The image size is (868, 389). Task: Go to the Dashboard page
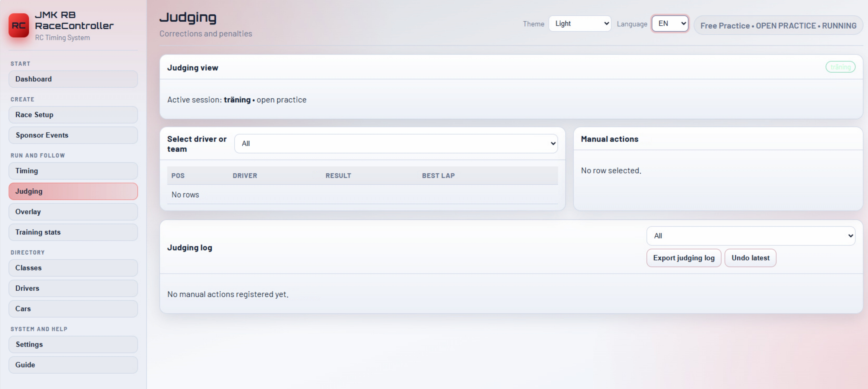[x=73, y=79]
